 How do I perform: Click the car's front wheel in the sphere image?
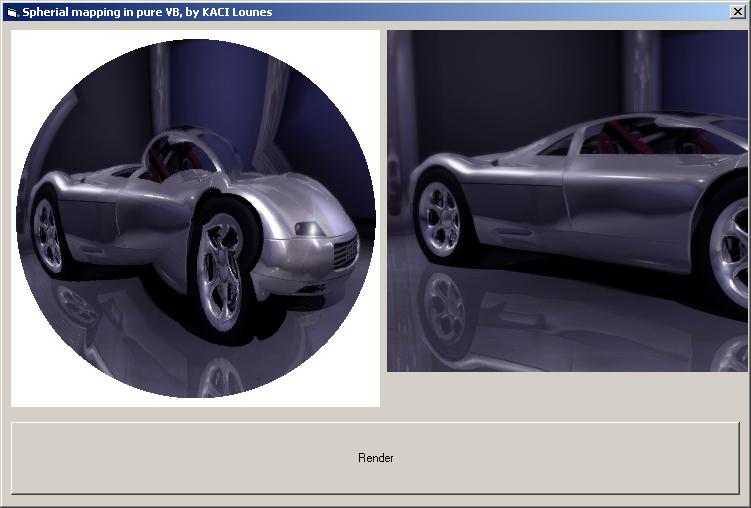coord(220,268)
